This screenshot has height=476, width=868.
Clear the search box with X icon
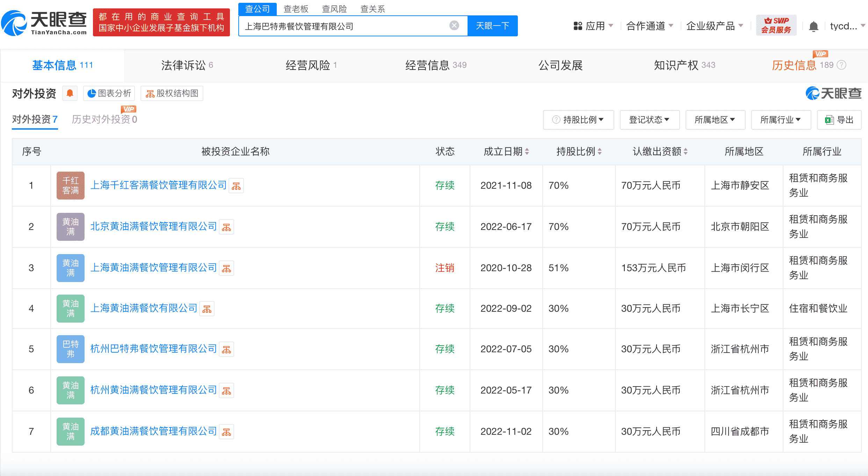tap(454, 26)
